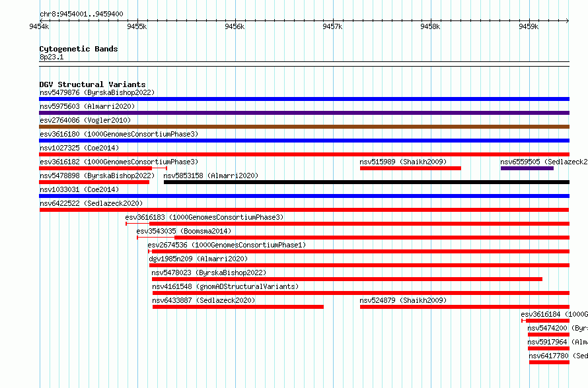Click the nsv524879 (Shaikh2009) variant bar
This screenshot has width=588, height=388.
tap(464, 307)
